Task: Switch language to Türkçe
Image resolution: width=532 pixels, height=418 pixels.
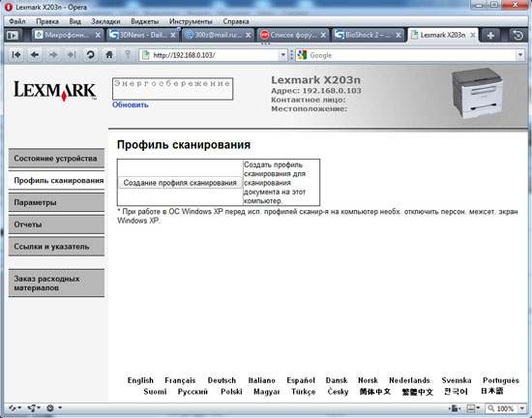Action: pyautogui.click(x=304, y=392)
